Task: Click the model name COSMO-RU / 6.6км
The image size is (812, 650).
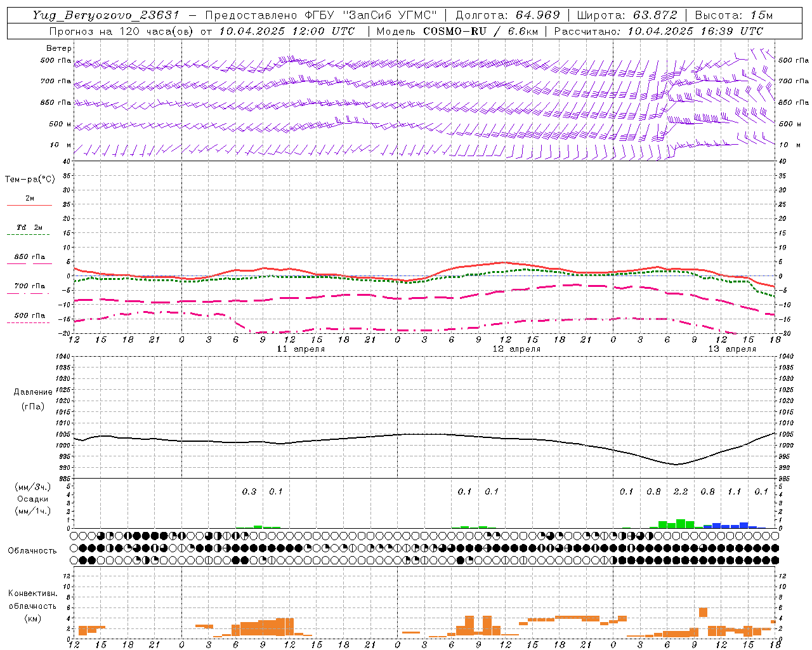Action: (x=480, y=31)
